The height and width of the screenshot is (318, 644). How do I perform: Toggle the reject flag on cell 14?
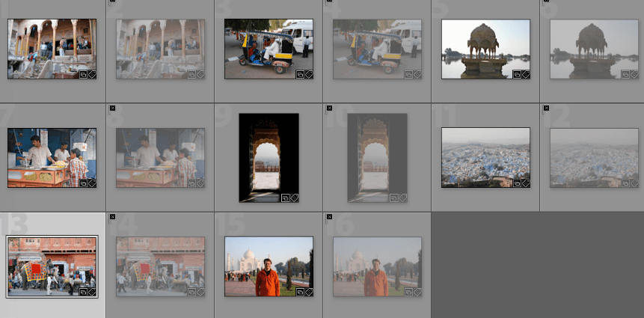112,216
